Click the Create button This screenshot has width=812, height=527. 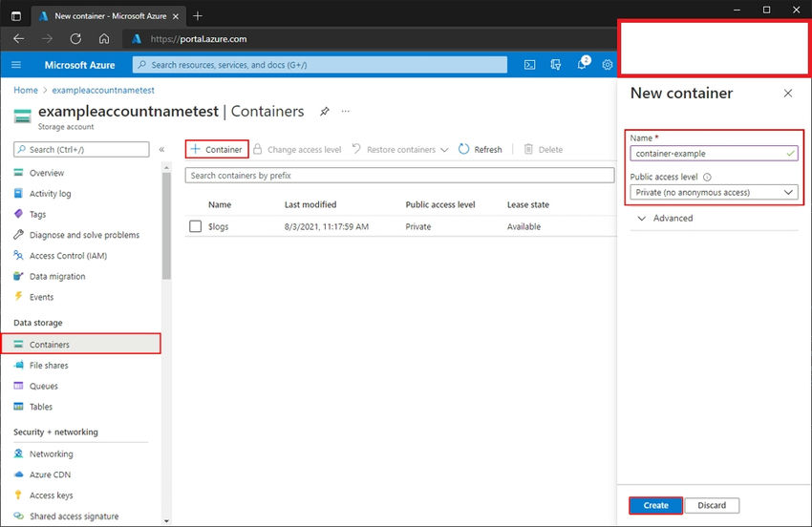click(x=655, y=505)
